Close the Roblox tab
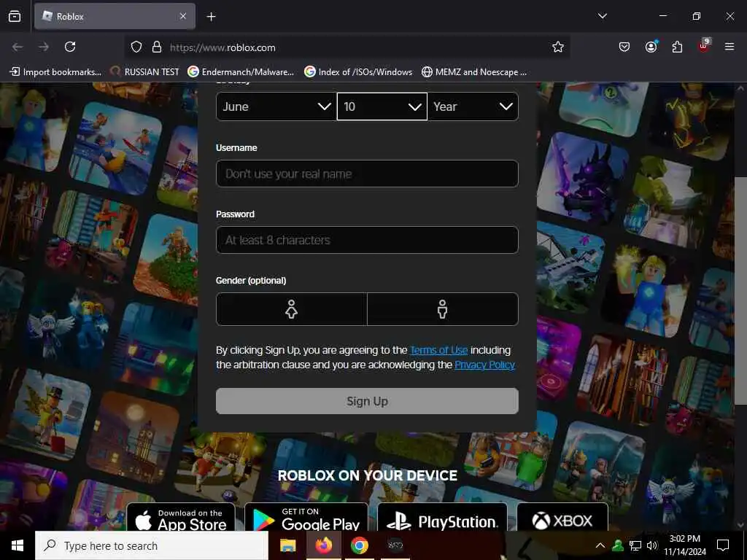Screen dimensions: 747x560 [183, 16]
